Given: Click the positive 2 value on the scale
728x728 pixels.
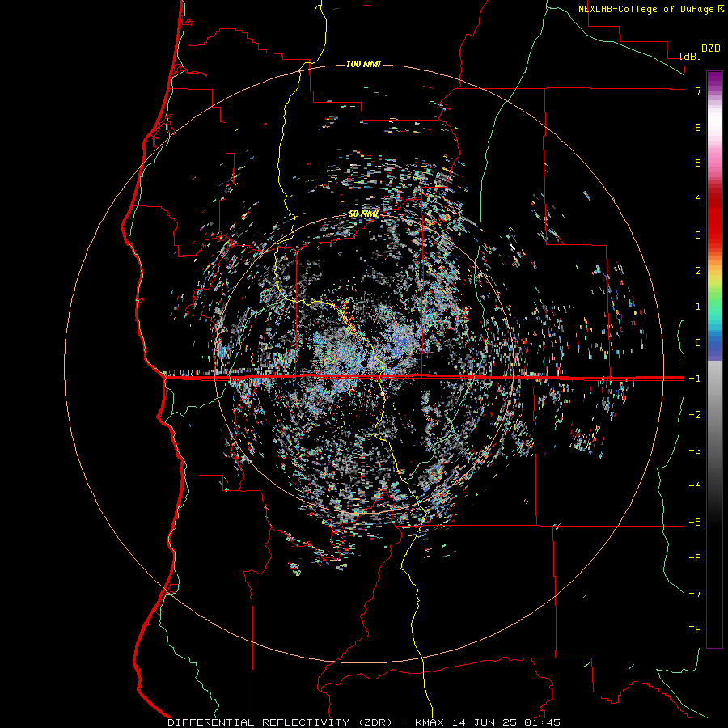Looking at the screenshot, I should pyautogui.click(x=698, y=271).
